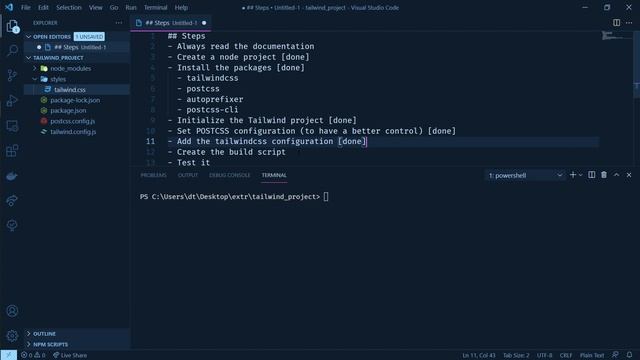This screenshot has height=360, width=640.
Task: Click the Split Terminal icon
Action: (x=591, y=175)
